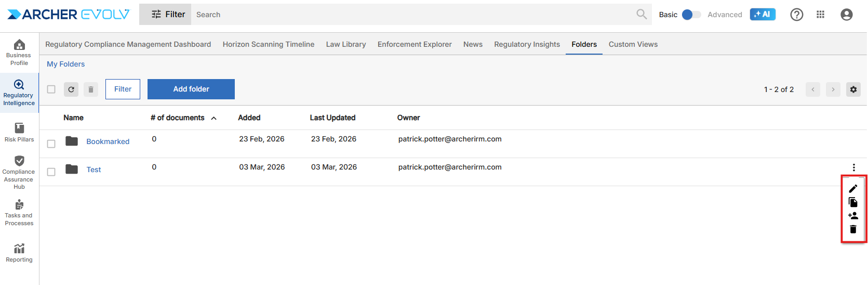Go to the Enforcement Explorer tab

coord(415,44)
